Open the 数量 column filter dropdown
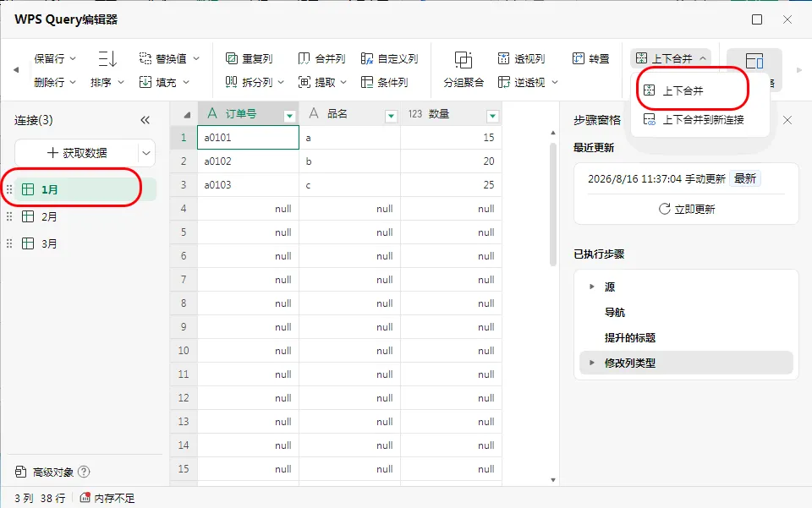Viewport: 812px width, 508px height. (x=492, y=117)
